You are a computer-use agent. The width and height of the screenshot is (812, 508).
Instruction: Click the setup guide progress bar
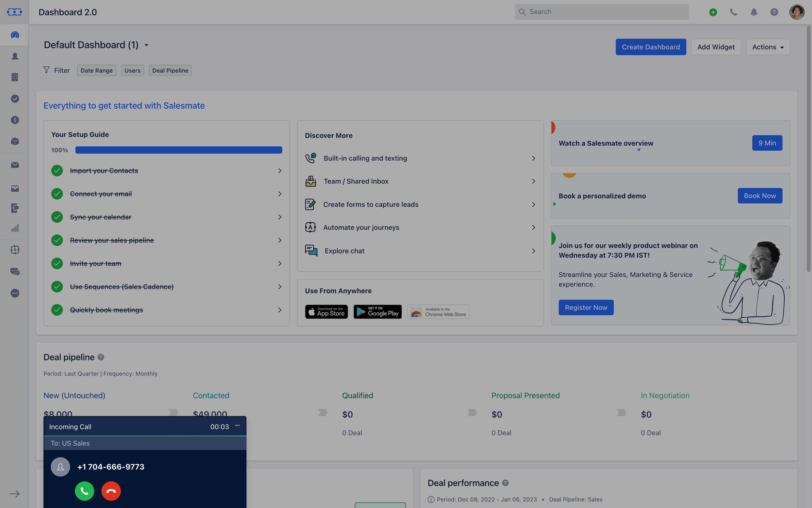[179, 150]
